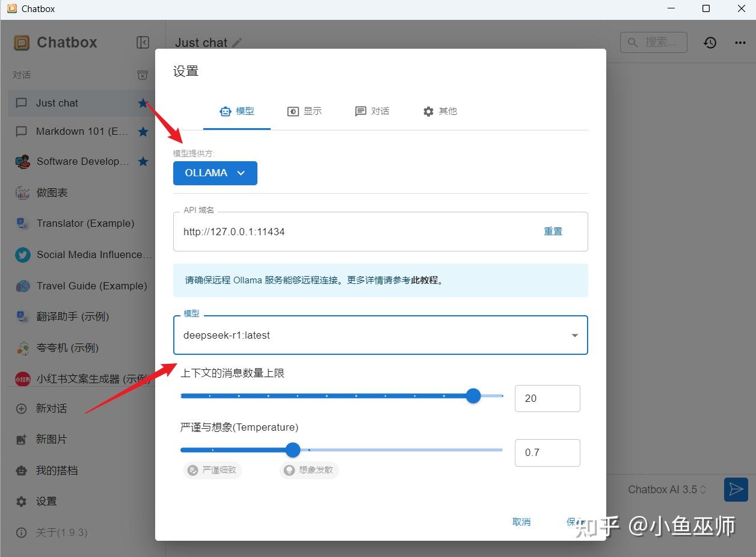The image size is (756, 557).
Task: Toggle favorite star on Just chat
Action: pos(142,103)
